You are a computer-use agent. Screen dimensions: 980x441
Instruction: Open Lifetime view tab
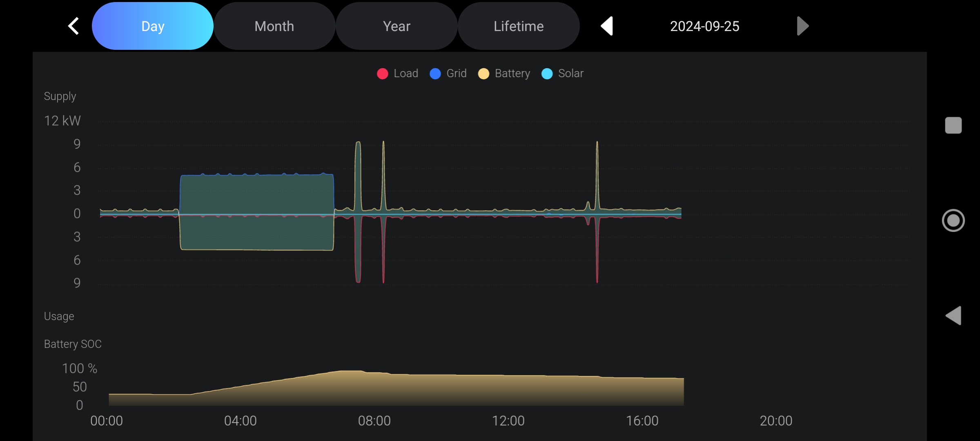[519, 26]
